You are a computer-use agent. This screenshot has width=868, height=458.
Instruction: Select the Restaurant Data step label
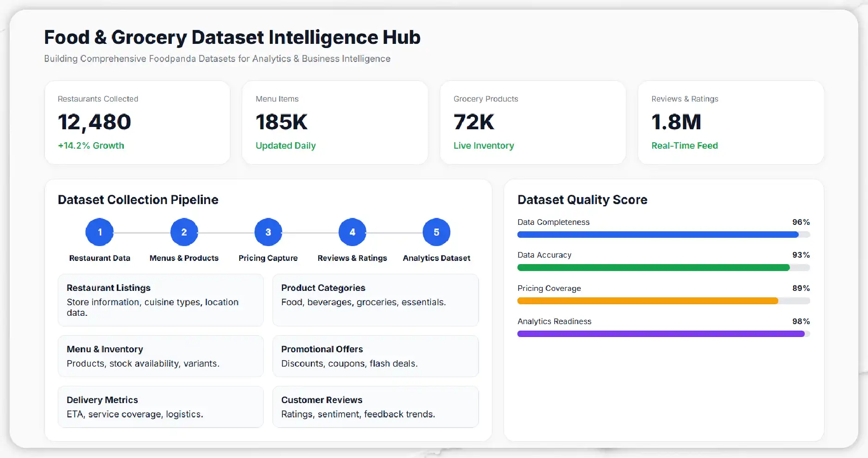pyautogui.click(x=100, y=258)
